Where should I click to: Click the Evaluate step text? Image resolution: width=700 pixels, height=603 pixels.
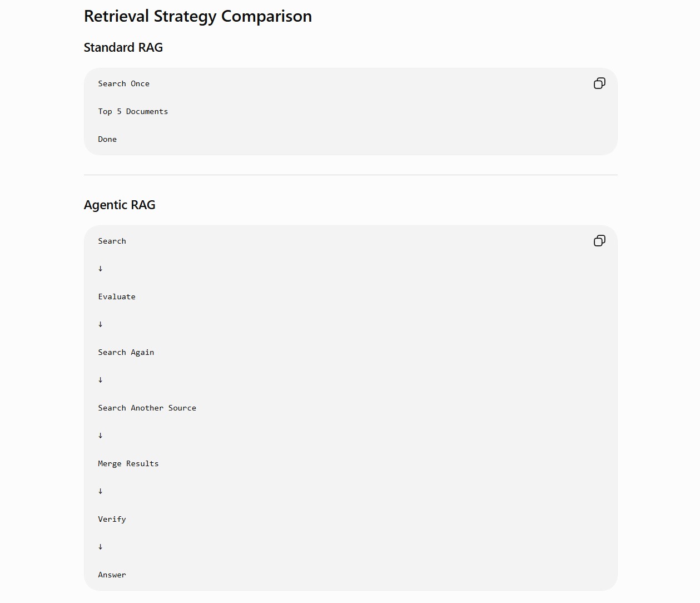pos(117,296)
